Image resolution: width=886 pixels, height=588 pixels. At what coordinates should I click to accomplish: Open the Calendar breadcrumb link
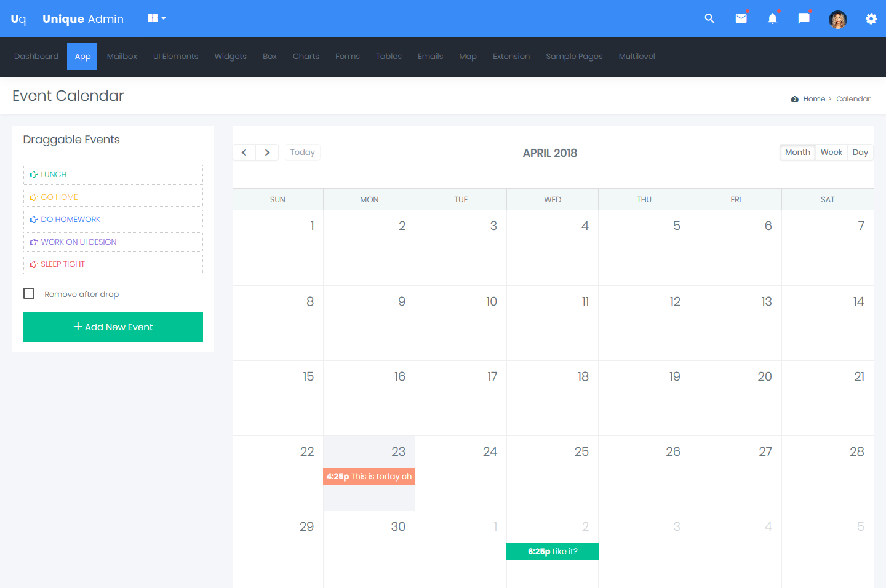853,98
